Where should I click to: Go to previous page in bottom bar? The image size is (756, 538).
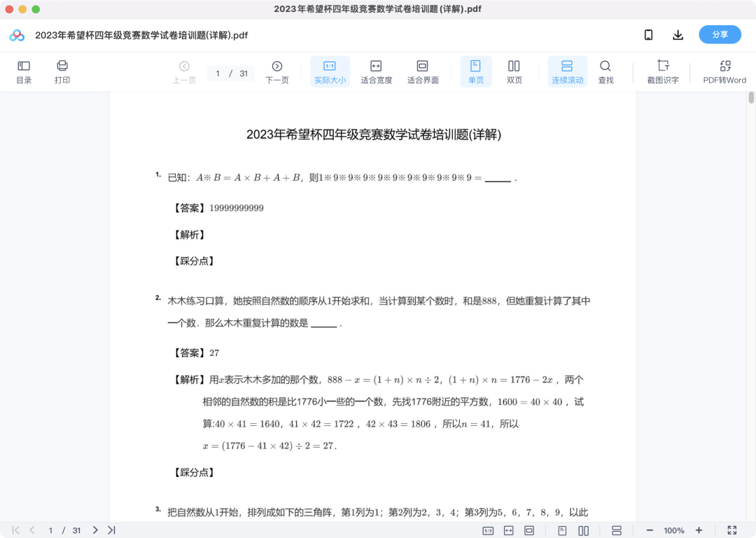31,530
